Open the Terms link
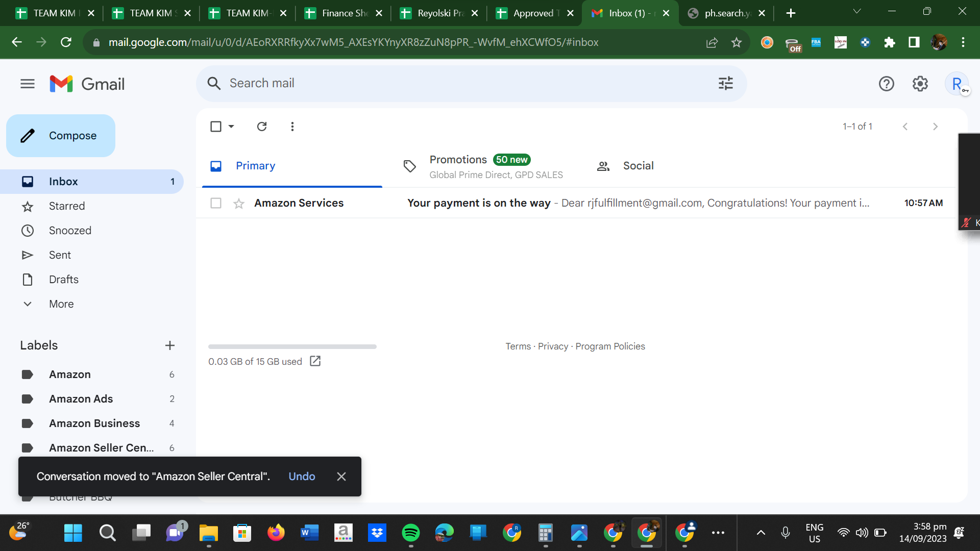 [518, 346]
